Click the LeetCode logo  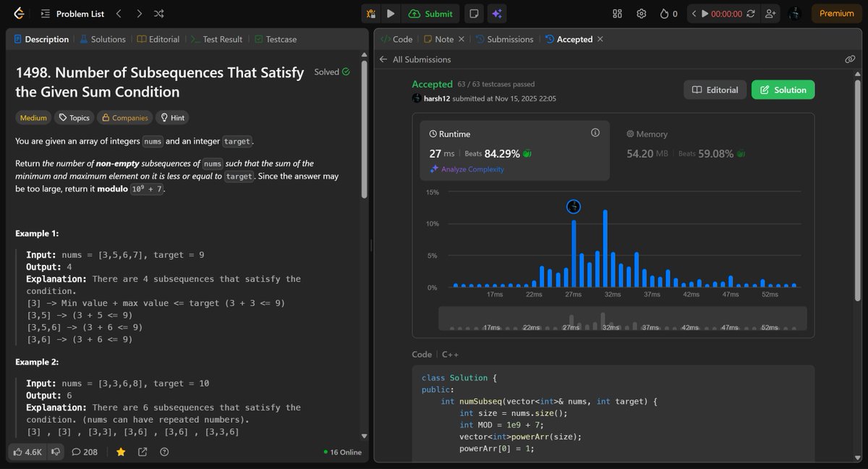(x=18, y=13)
